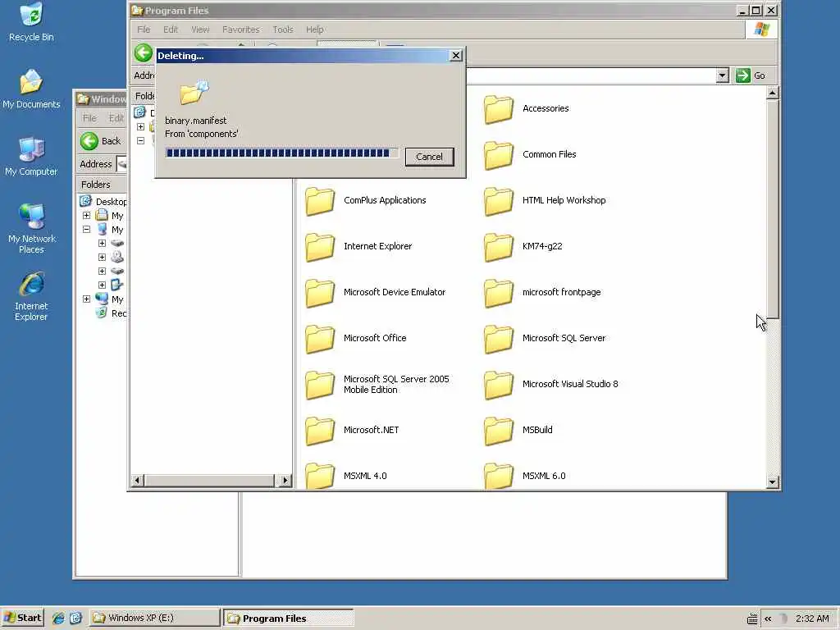The image size is (840, 630).
Task: Open the View menu in Program Files
Action: (200, 30)
